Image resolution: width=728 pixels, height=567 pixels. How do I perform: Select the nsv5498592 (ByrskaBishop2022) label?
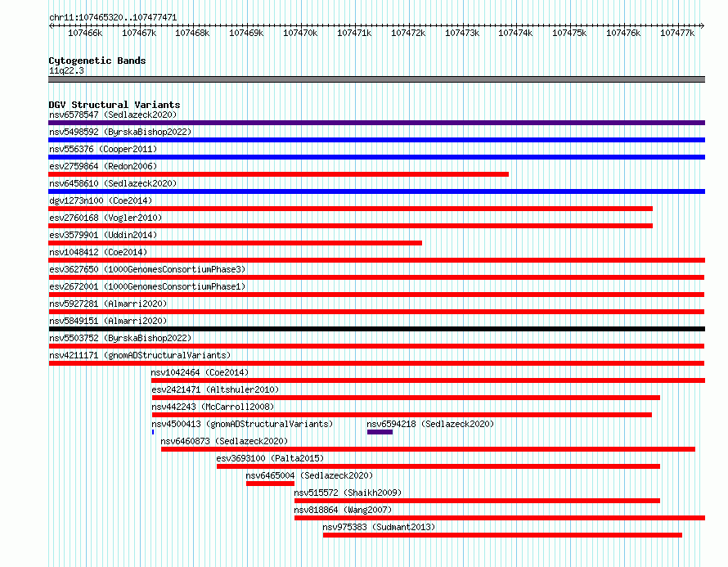click(120, 132)
